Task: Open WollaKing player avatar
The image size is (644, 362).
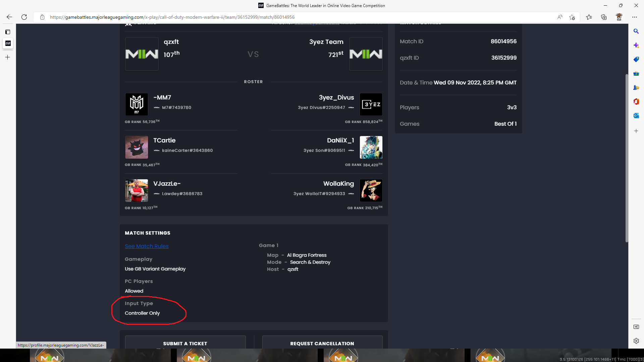Action: pyautogui.click(x=371, y=190)
